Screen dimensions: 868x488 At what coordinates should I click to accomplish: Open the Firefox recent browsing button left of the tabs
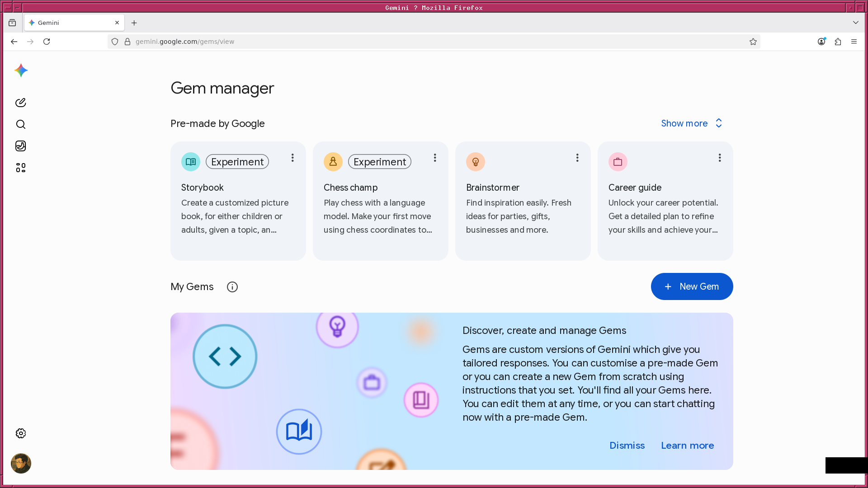12,23
